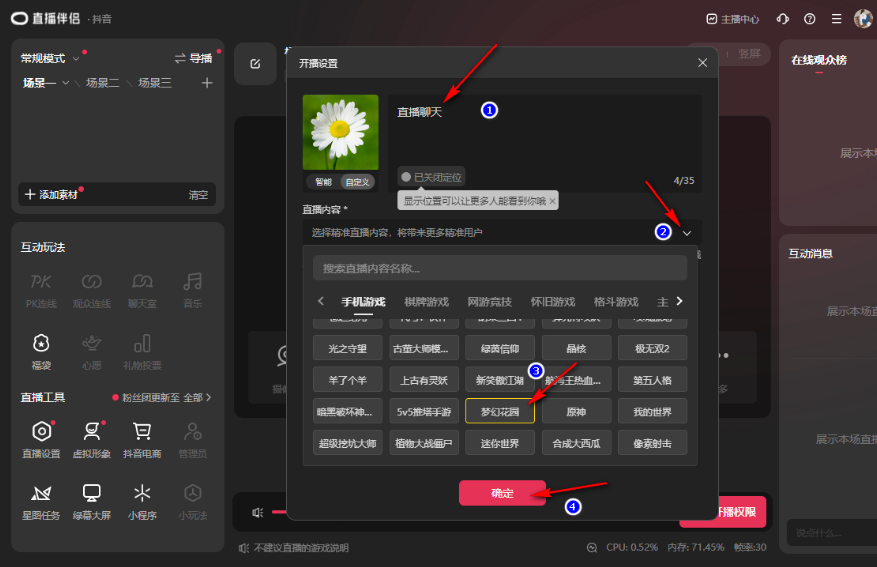Open the 管理员 administrator tool
The image size is (877, 567).
tap(192, 440)
